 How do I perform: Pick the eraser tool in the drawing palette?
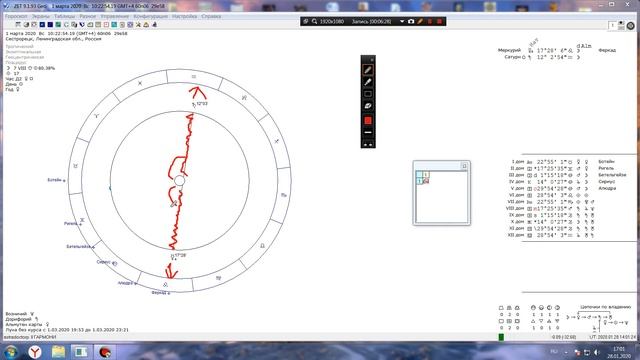[x=368, y=106]
